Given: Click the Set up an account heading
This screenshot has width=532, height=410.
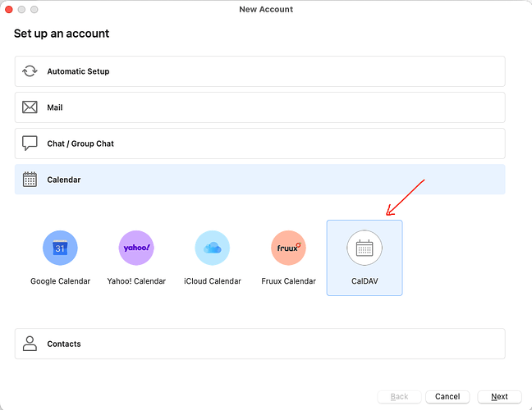Looking at the screenshot, I should [62, 34].
